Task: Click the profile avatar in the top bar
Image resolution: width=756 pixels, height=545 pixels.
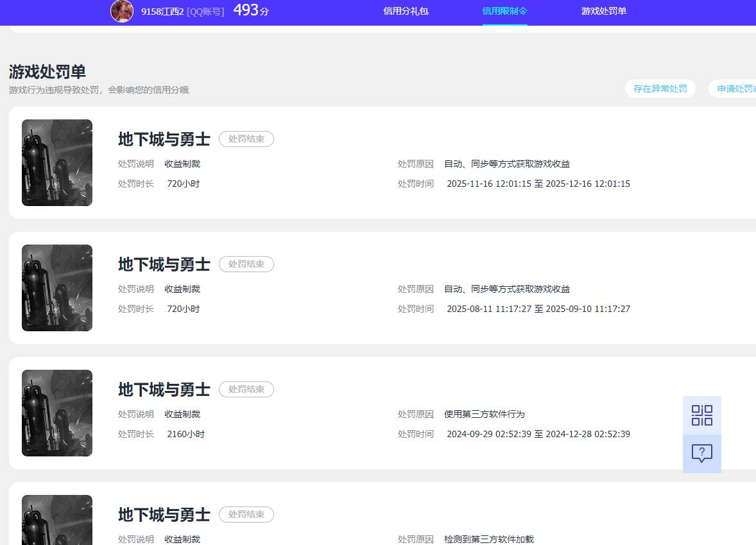Action: tap(122, 12)
